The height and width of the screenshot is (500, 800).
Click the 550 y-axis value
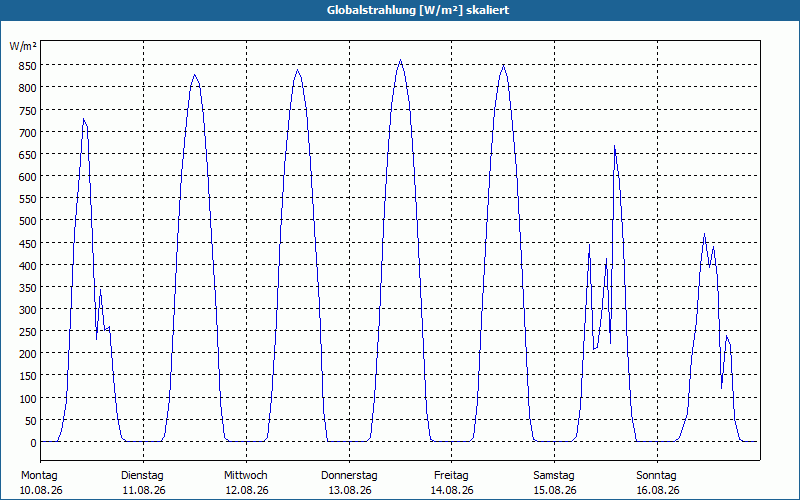click(28, 199)
